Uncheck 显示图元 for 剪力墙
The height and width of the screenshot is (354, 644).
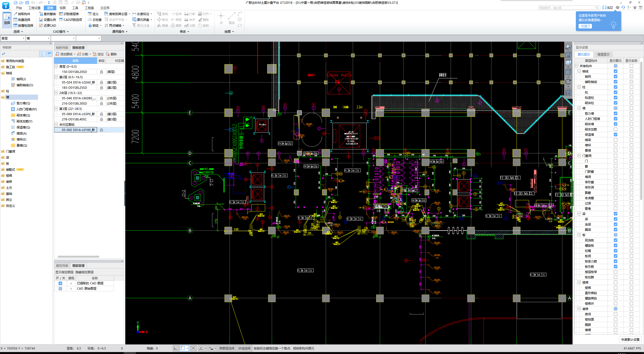(x=616, y=113)
